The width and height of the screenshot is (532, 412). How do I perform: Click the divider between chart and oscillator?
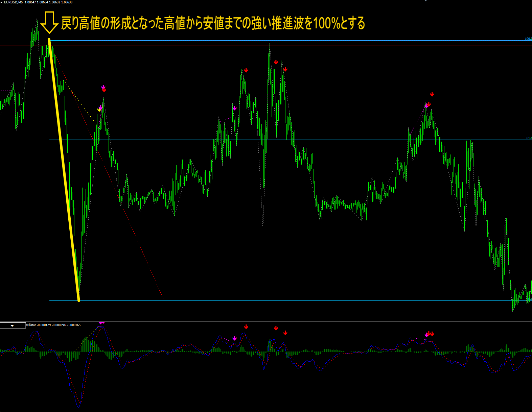[266, 321]
